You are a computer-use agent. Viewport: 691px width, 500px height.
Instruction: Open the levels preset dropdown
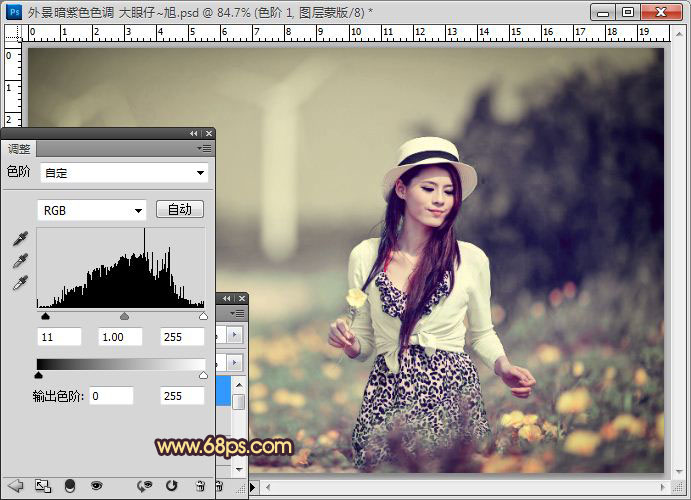pos(123,173)
